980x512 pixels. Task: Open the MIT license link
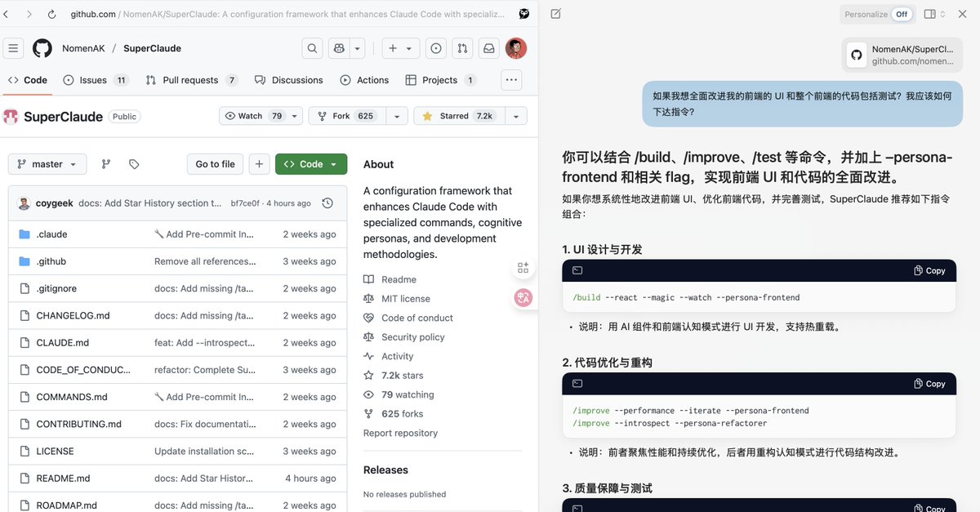pyautogui.click(x=397, y=299)
